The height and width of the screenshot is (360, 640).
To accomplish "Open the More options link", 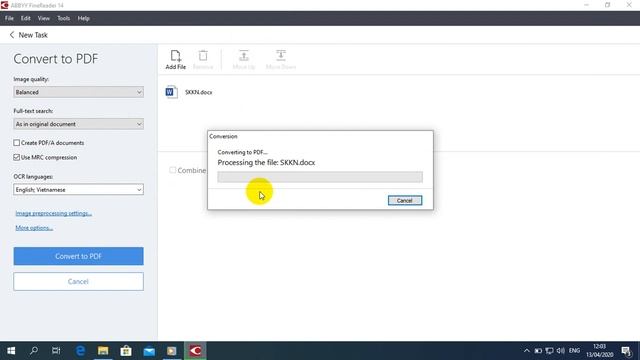I will [34, 228].
